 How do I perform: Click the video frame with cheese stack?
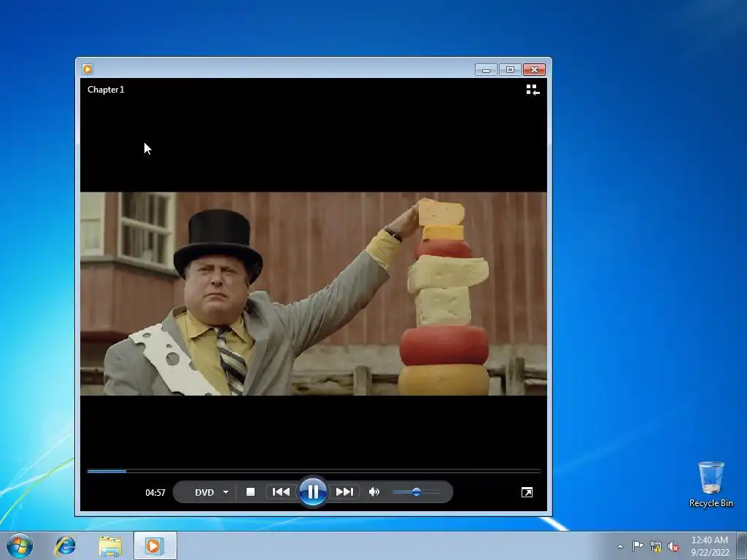point(314,293)
